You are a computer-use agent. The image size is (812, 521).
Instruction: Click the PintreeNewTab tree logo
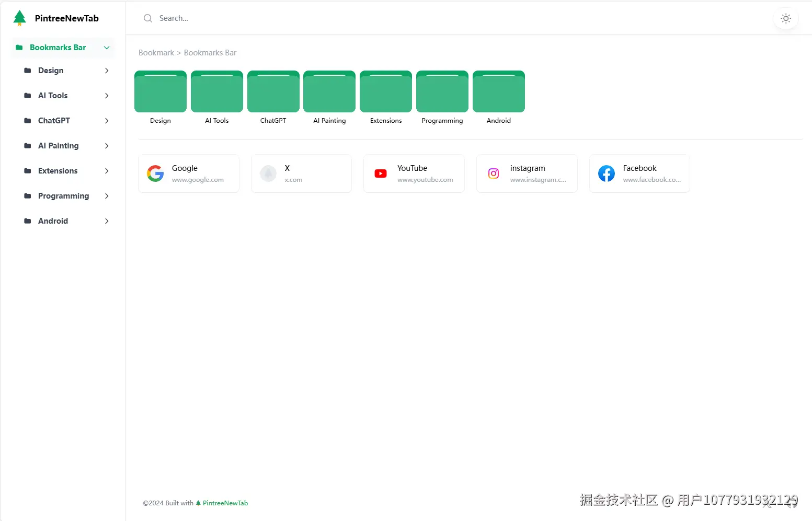[x=19, y=18]
